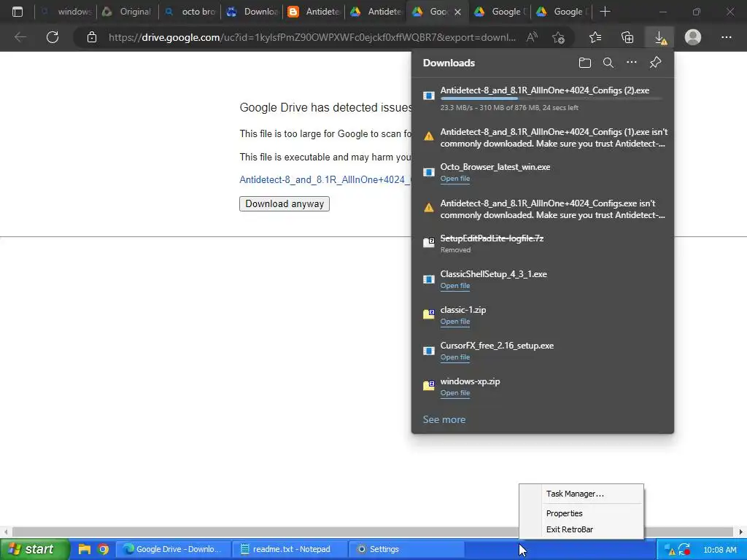Open a new tab with plus button
Viewport: 747px width, 560px height.
(605, 12)
